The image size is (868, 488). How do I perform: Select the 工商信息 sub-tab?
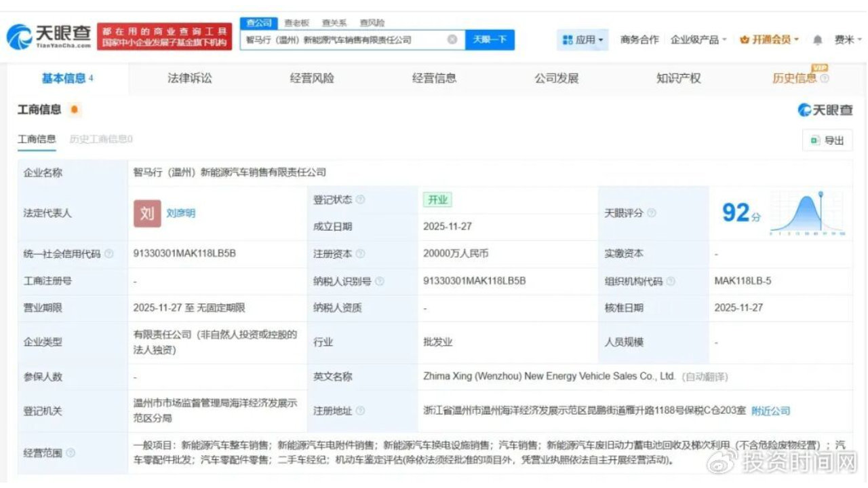point(37,139)
